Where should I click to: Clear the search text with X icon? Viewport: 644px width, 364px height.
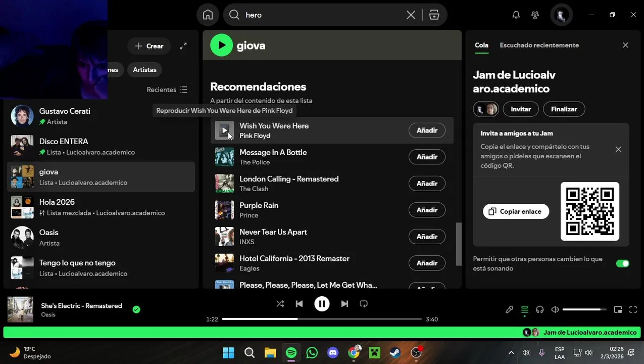[x=411, y=15]
